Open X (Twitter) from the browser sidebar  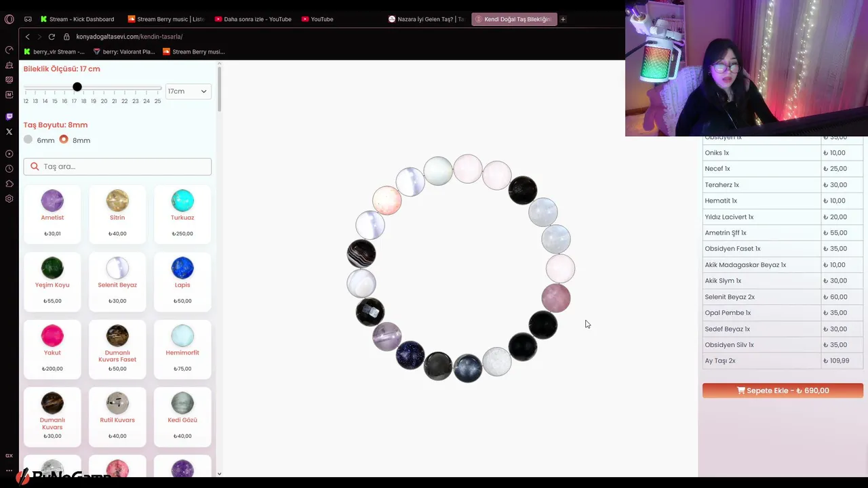pyautogui.click(x=9, y=131)
